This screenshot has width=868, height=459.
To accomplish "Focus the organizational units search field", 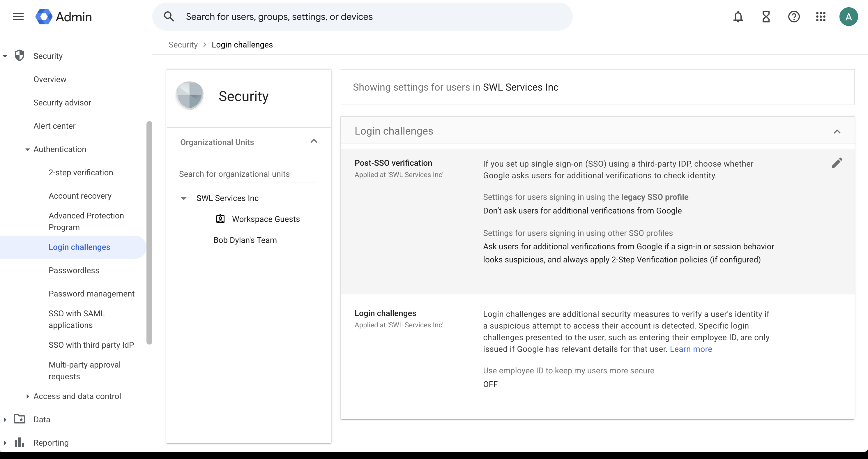I will [x=248, y=174].
